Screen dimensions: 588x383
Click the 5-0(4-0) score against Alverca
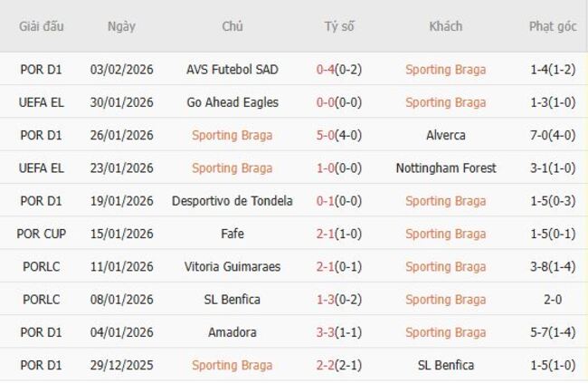[339, 135]
